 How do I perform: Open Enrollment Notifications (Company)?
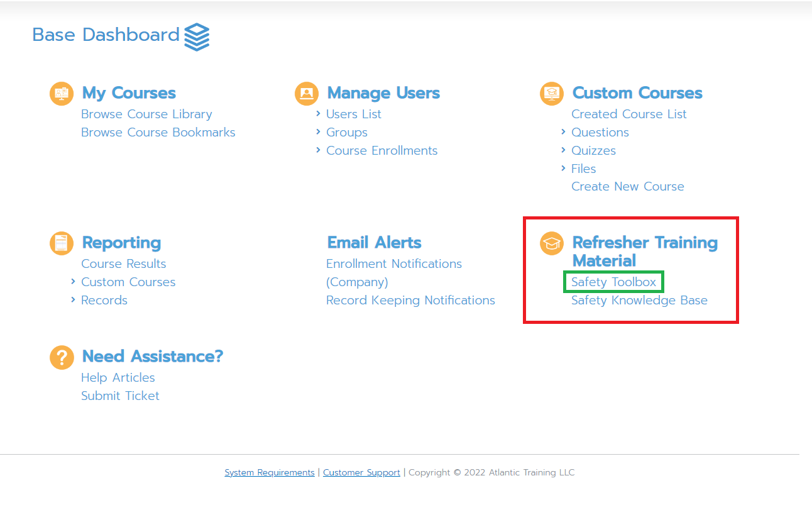[x=394, y=273]
